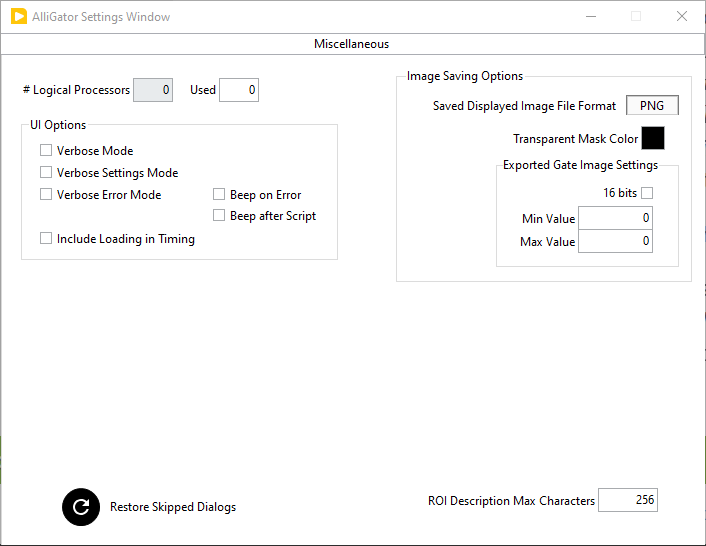
Task: Click the Image Saving Options heading
Action: pyautogui.click(x=465, y=76)
